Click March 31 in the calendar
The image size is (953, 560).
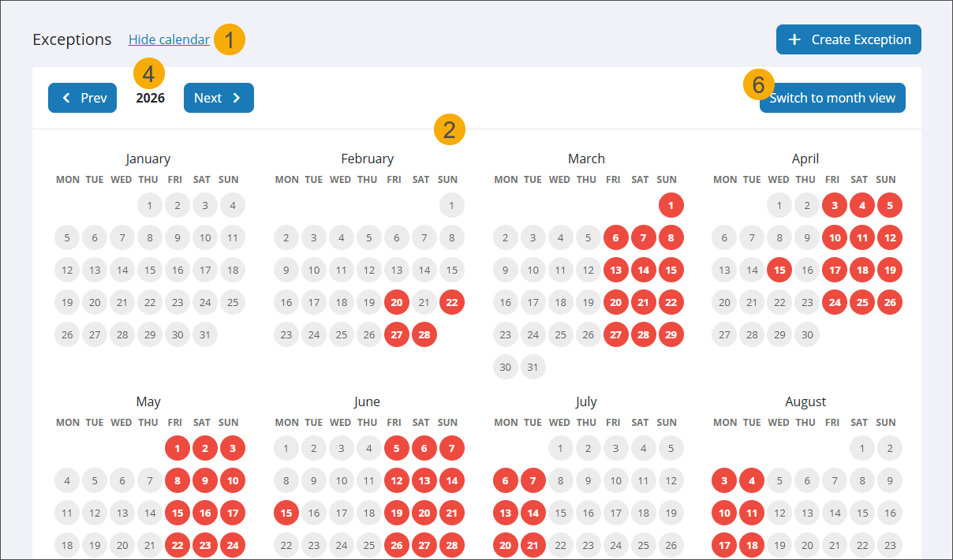click(533, 367)
